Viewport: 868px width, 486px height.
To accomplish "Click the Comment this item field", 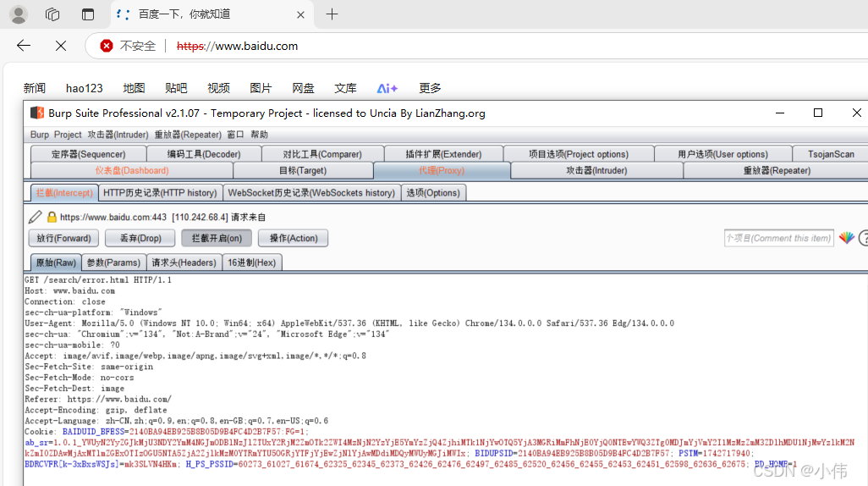I will tap(779, 238).
